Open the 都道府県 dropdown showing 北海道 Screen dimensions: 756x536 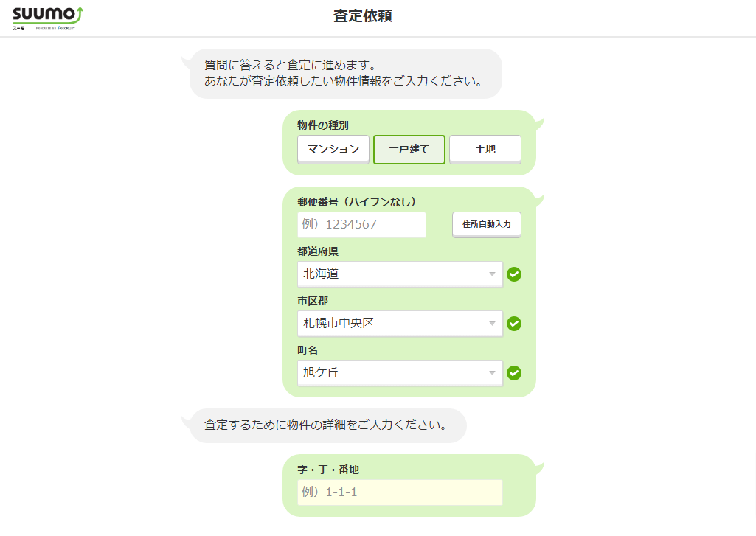tap(400, 274)
